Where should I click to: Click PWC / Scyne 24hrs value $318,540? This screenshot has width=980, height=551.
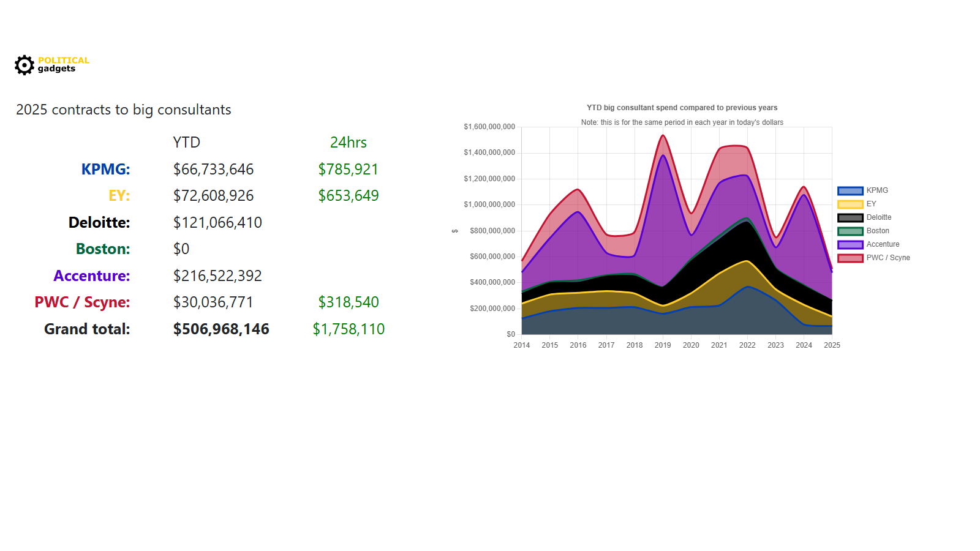pyautogui.click(x=349, y=302)
